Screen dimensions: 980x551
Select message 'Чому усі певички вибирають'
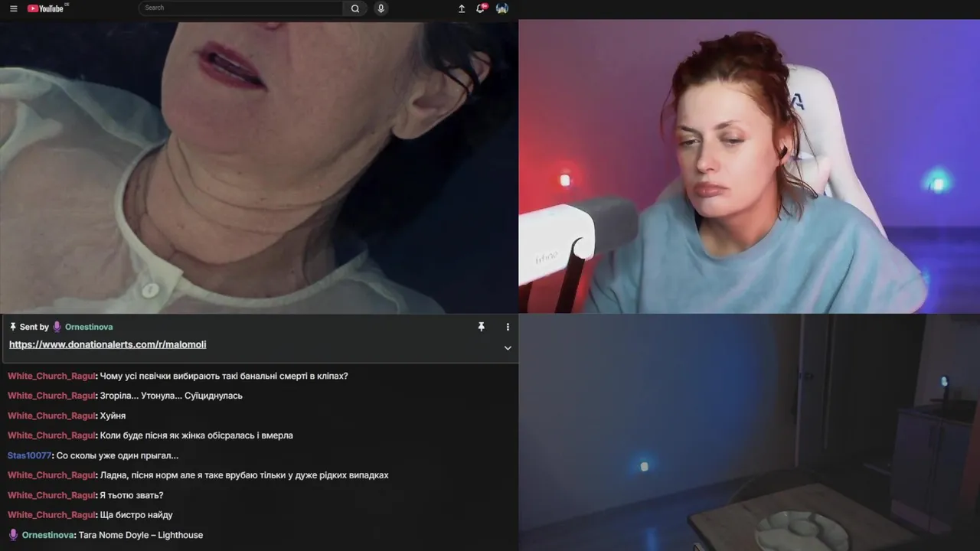coord(224,376)
